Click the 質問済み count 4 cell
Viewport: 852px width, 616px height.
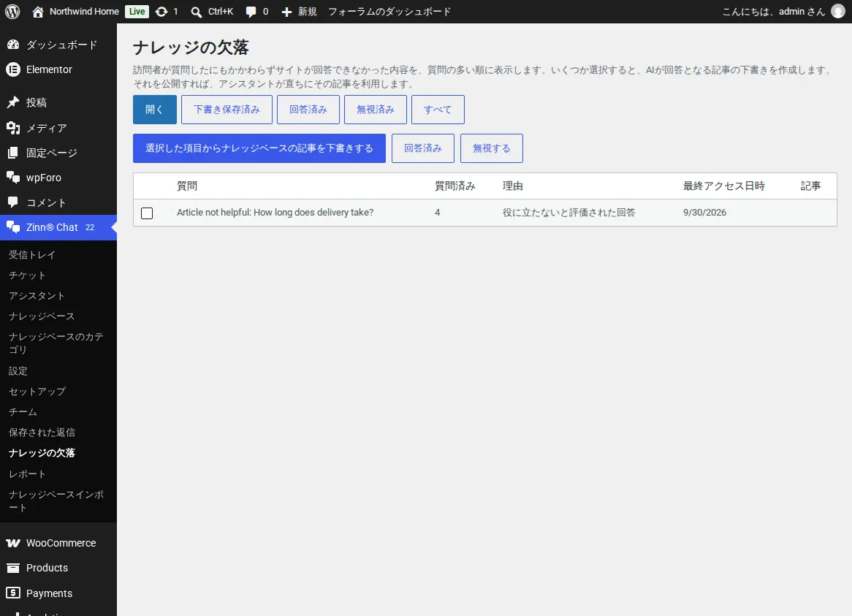pyautogui.click(x=438, y=213)
